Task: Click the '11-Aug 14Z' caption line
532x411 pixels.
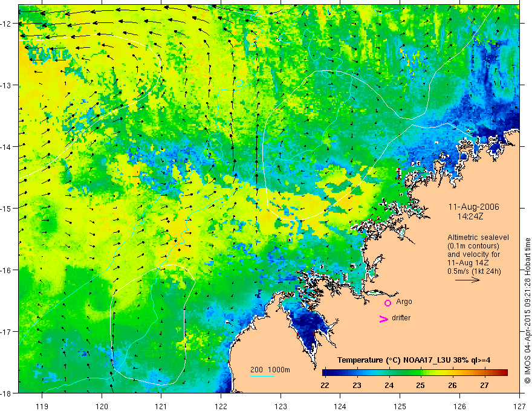Action: point(469,262)
